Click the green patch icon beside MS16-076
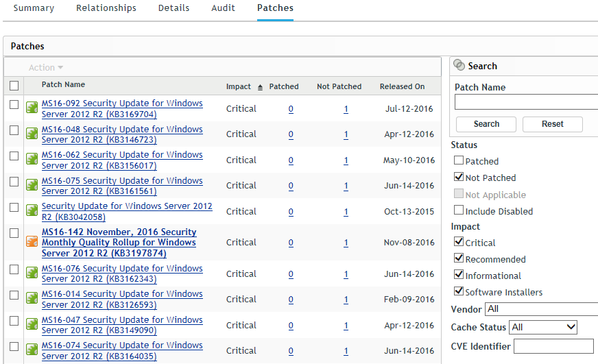Image resolution: width=598 pixels, height=364 pixels. (32, 273)
